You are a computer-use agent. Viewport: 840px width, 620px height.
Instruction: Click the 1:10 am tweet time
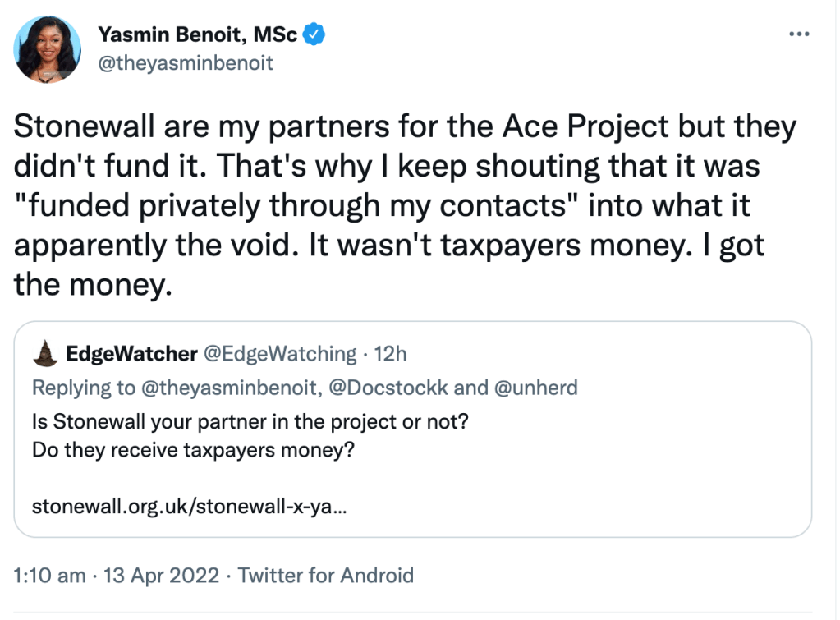pos(50,576)
